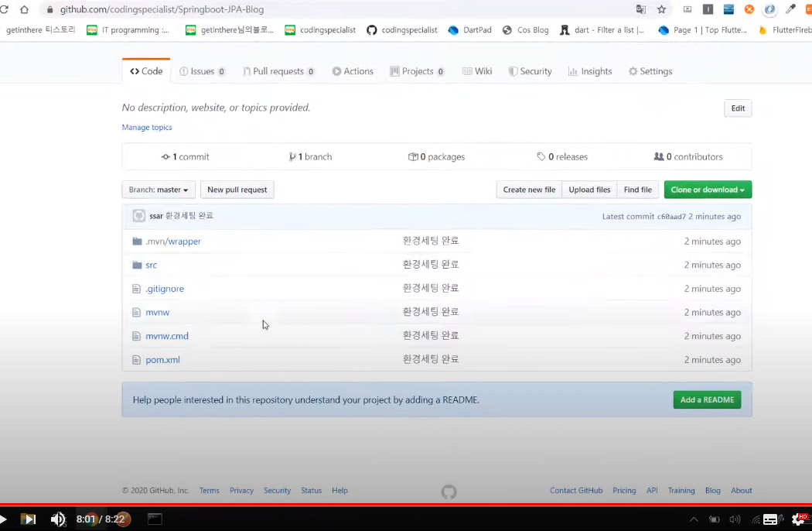Click the Create new file button

(x=529, y=190)
